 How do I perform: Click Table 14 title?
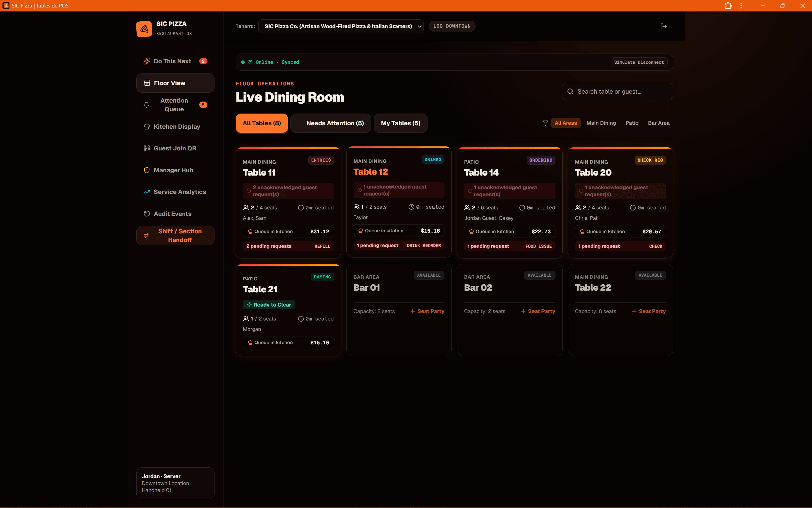click(x=481, y=173)
